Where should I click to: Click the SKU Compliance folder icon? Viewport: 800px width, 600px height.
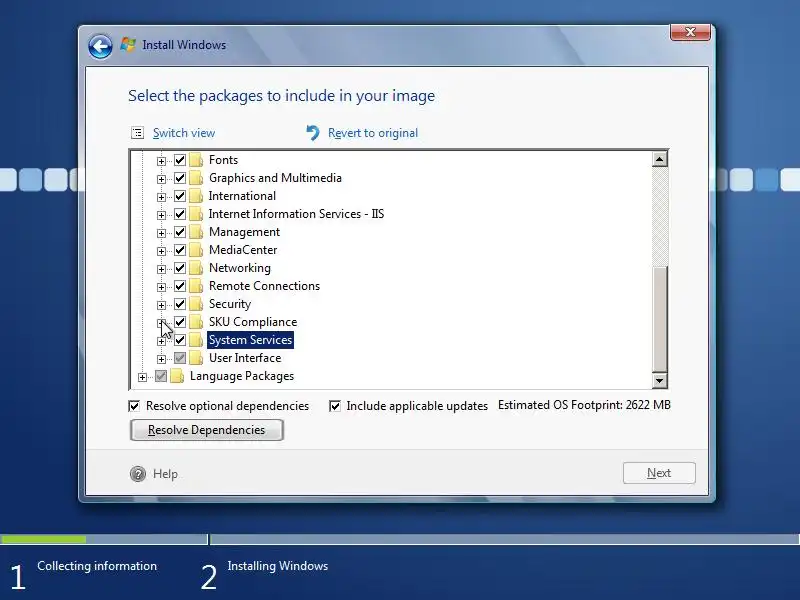point(196,322)
